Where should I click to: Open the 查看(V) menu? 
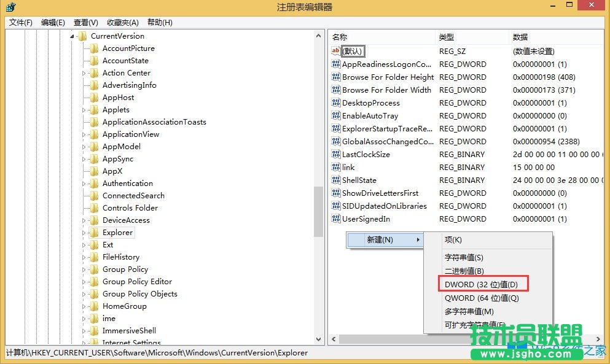(x=85, y=22)
